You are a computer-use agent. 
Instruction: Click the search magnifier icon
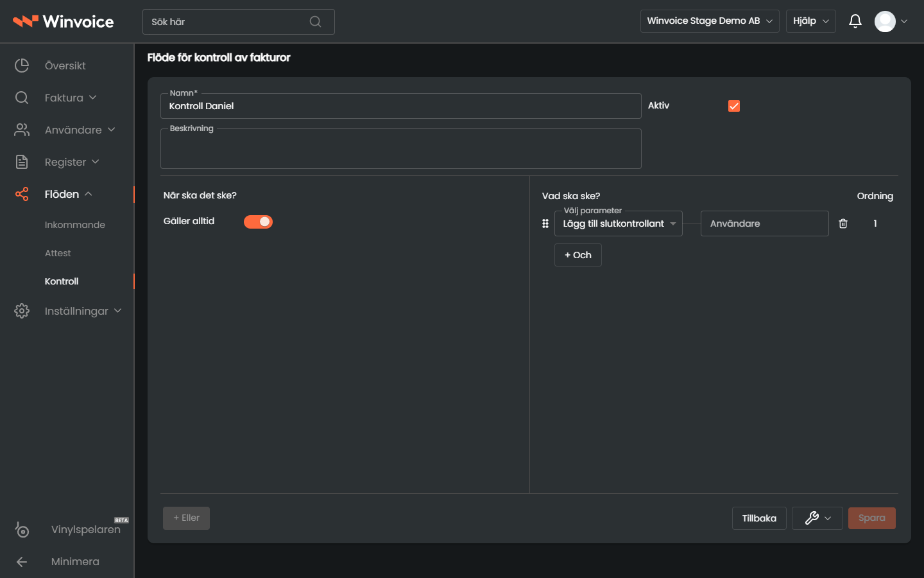(x=315, y=22)
